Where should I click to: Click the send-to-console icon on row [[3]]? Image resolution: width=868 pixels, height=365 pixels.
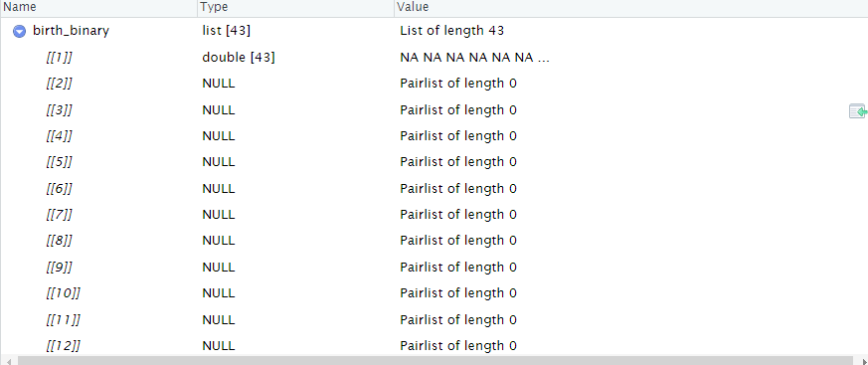[x=857, y=111]
